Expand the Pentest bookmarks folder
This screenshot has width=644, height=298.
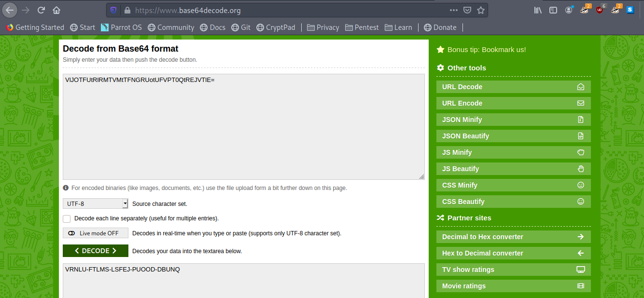362,27
